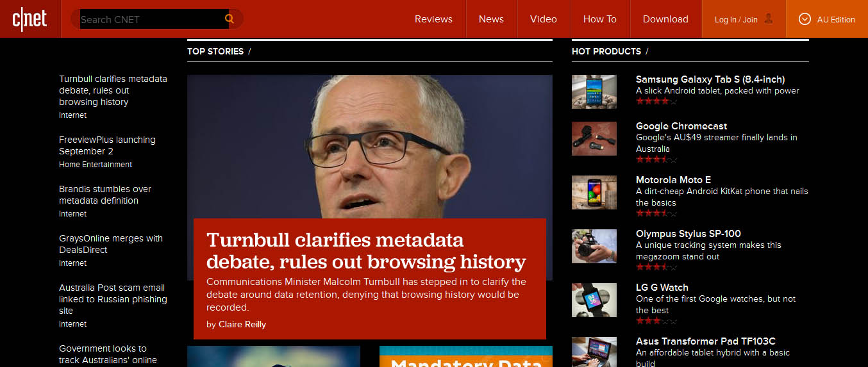Open the Video menu
Screen dimensions: 868x367
[x=544, y=19]
